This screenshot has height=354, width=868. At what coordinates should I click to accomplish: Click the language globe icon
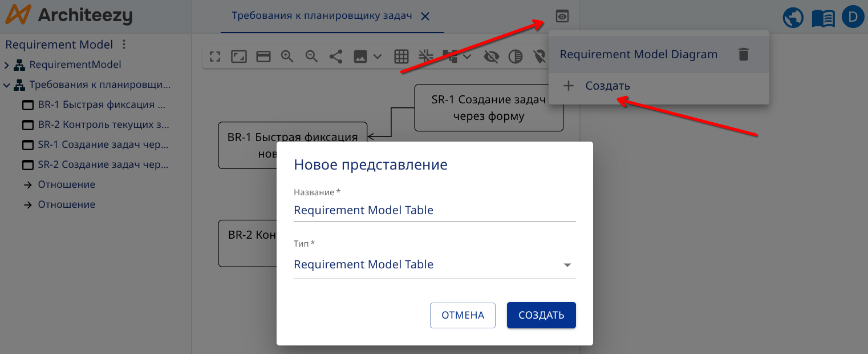tap(793, 17)
